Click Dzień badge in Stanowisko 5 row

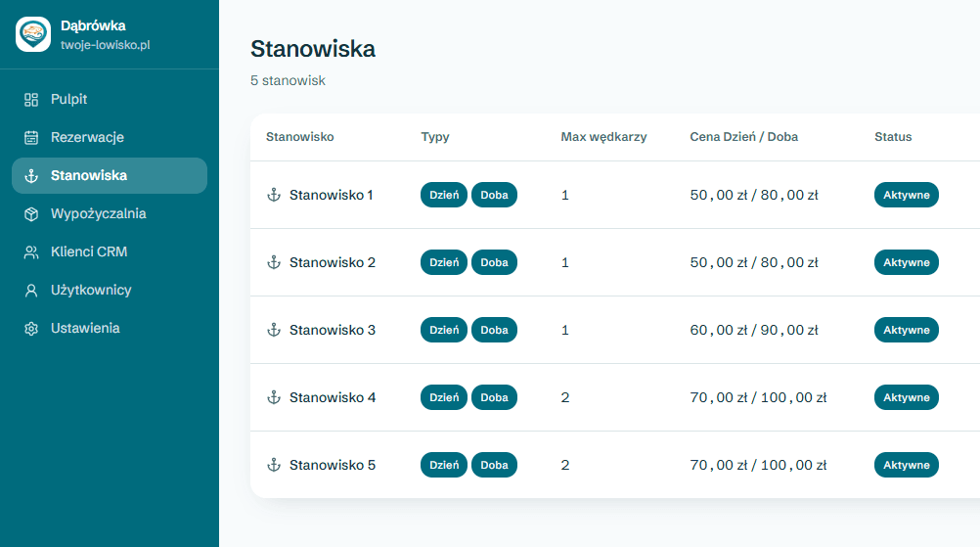point(444,465)
